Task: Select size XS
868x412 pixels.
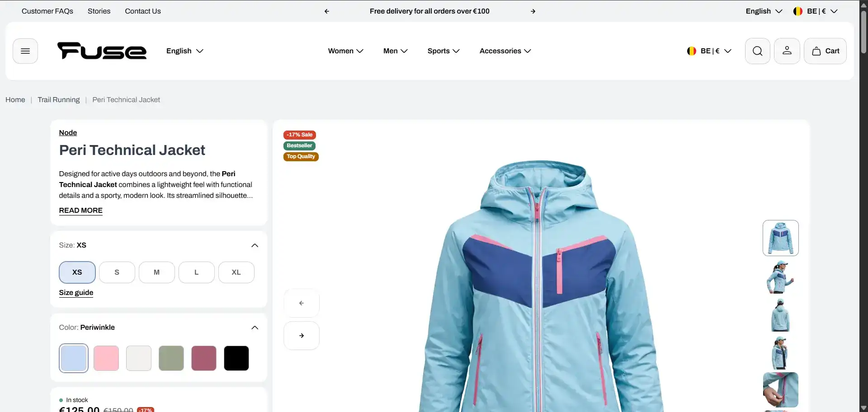Action: pos(77,272)
